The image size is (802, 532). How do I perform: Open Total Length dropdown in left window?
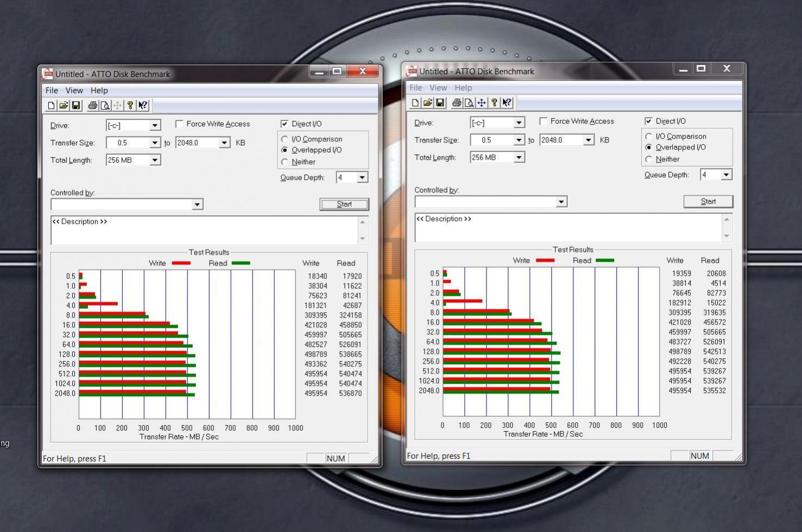click(155, 160)
